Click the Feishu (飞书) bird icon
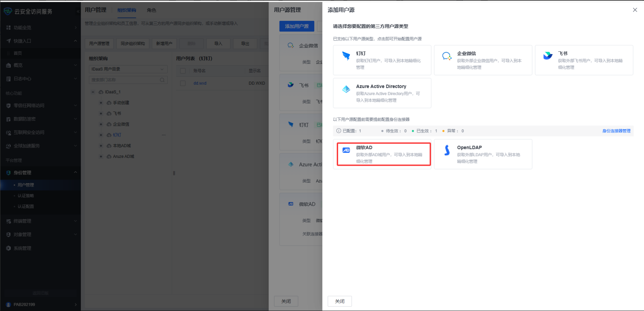 [547, 56]
